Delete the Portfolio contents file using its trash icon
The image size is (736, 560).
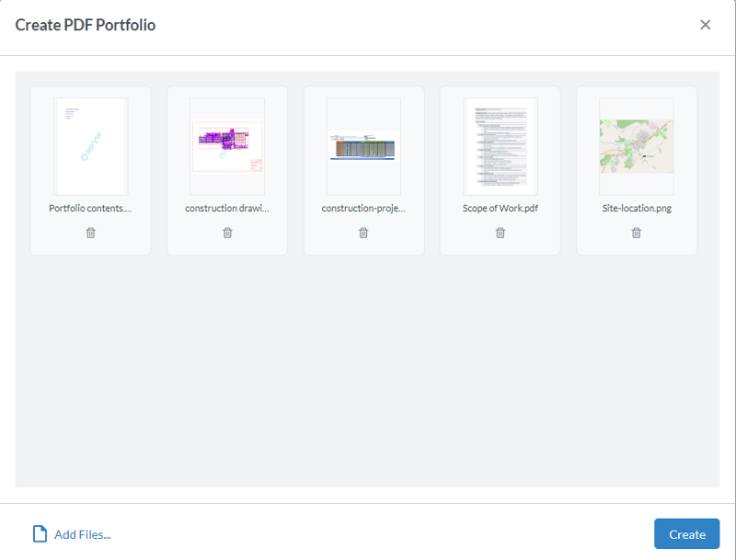89,233
